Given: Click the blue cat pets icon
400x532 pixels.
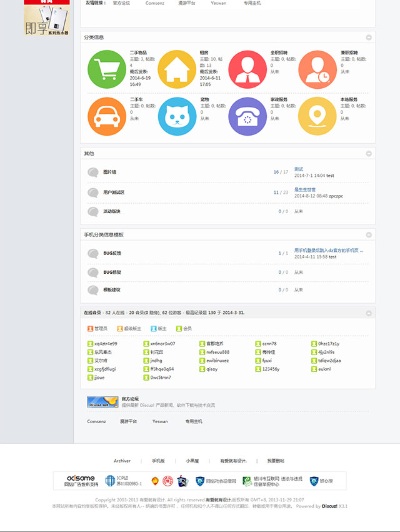Looking at the screenshot, I should (x=177, y=116).
